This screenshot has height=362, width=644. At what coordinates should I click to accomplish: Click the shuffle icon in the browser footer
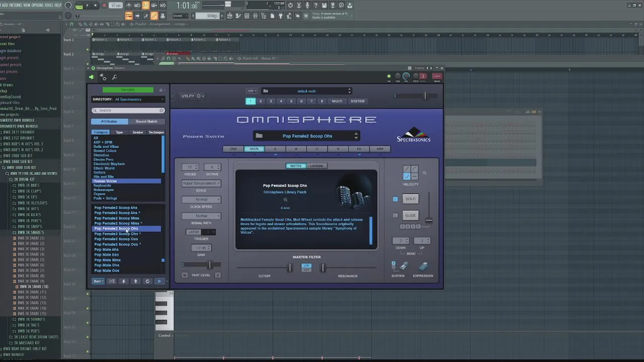(112, 281)
